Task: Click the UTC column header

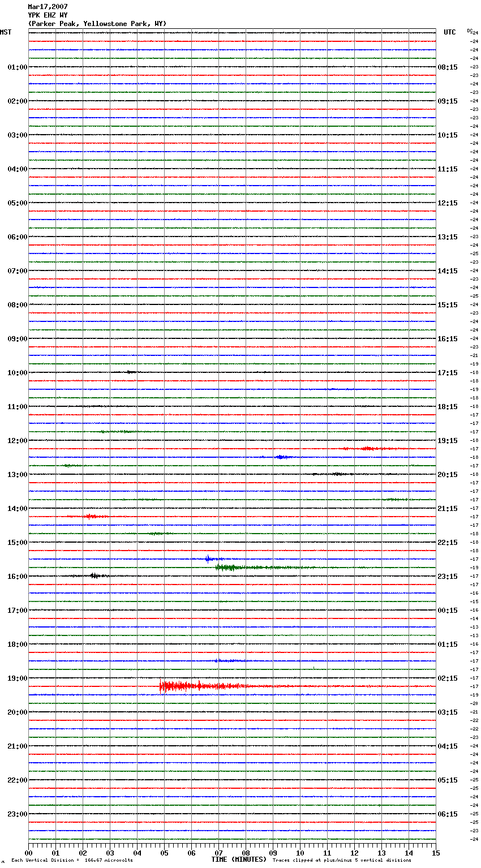Action: click(x=450, y=32)
